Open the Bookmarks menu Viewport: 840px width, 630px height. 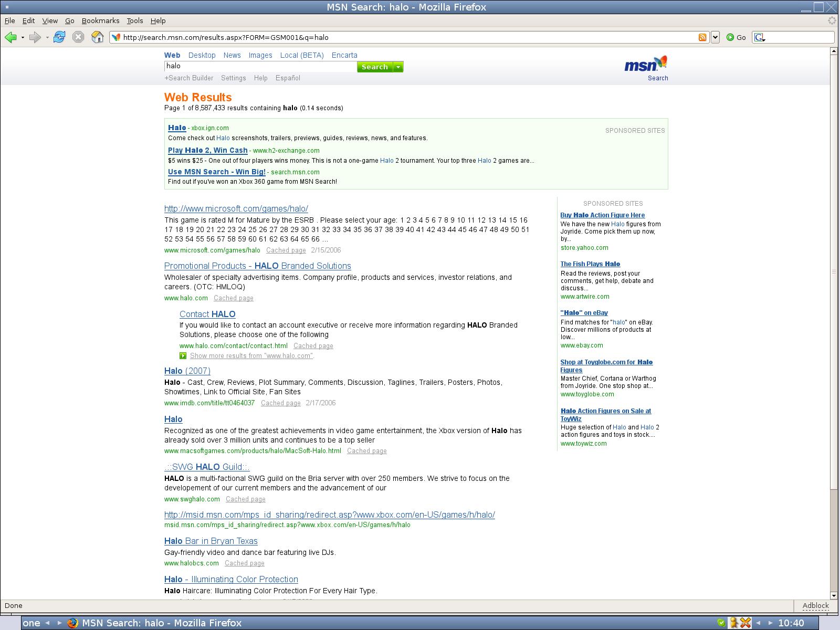point(100,20)
